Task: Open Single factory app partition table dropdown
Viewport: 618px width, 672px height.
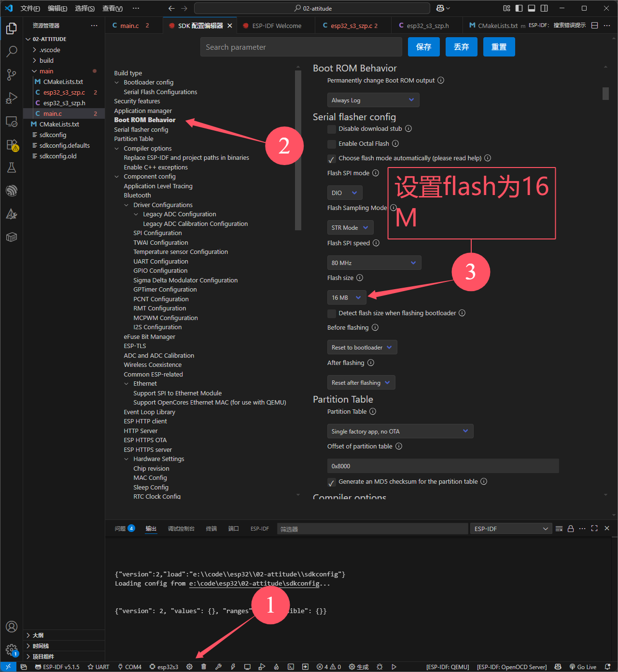Action: pos(400,431)
